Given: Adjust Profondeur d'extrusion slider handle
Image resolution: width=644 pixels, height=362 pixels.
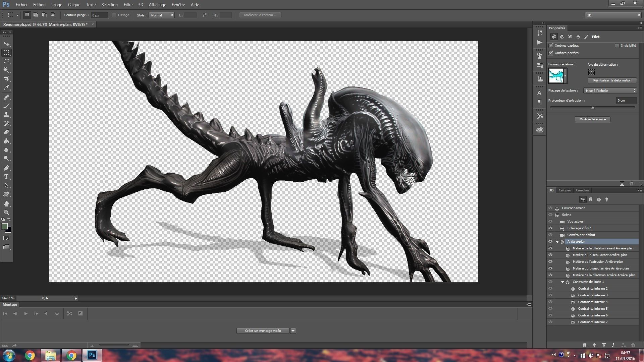Looking at the screenshot, I should point(593,108).
